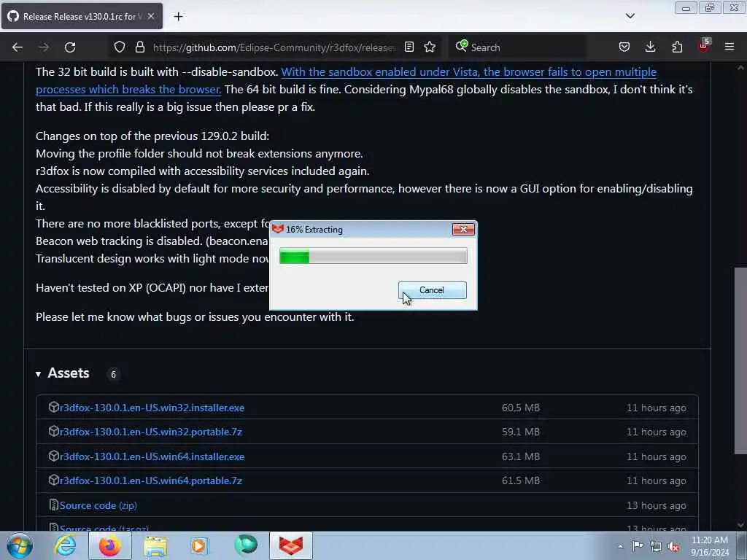Click 61.5 MB size text
The image size is (747, 560).
coord(521,481)
